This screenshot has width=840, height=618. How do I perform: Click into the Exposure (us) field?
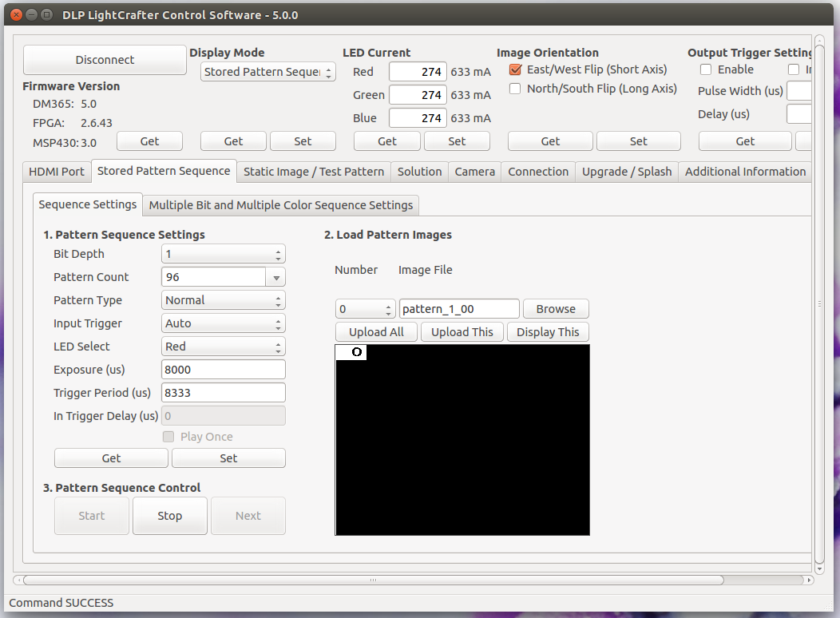pyautogui.click(x=223, y=370)
